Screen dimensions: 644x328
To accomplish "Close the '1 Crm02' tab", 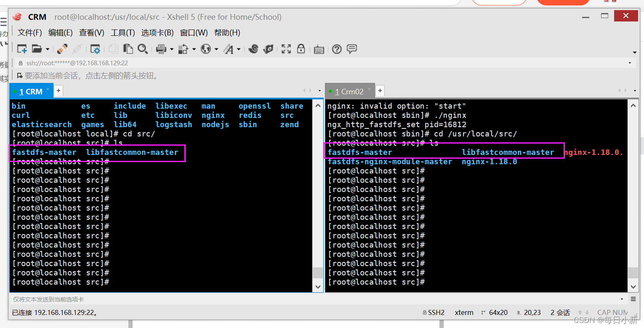I will [370, 89].
